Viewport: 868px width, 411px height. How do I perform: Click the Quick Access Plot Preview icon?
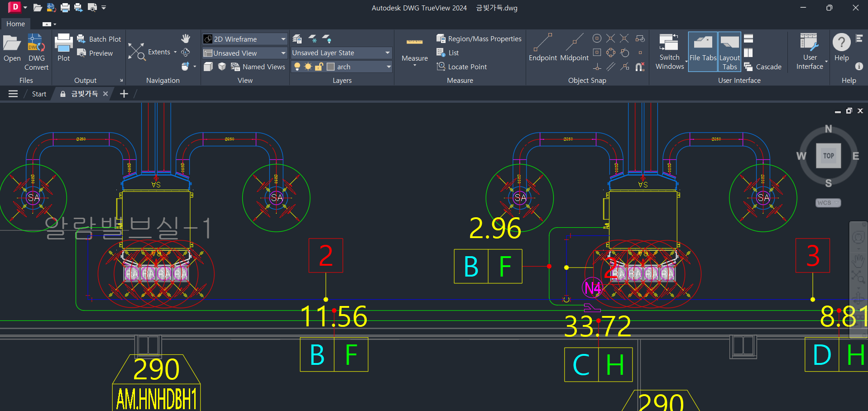(x=92, y=8)
